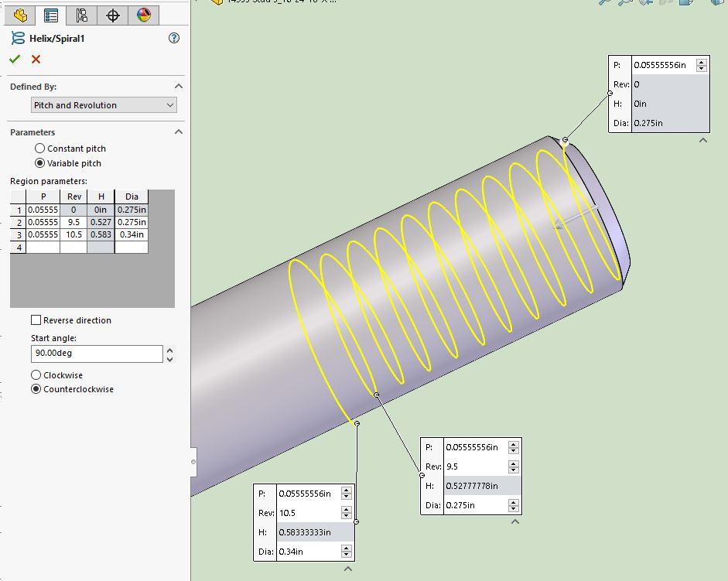Accept the helix with the green checkmark
This screenshot has width=728, height=581.
15,59
